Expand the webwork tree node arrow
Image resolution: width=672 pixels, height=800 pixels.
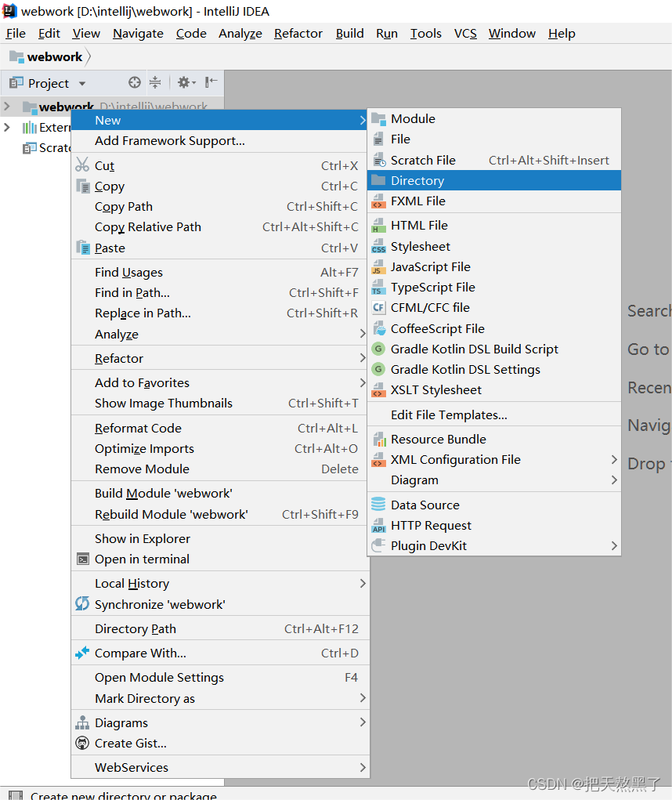pyautogui.click(x=6, y=106)
